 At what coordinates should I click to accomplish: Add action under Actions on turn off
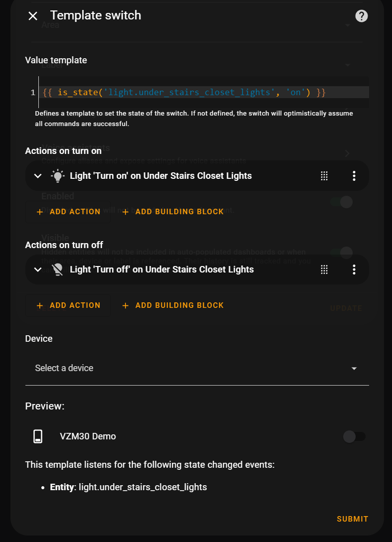point(68,305)
